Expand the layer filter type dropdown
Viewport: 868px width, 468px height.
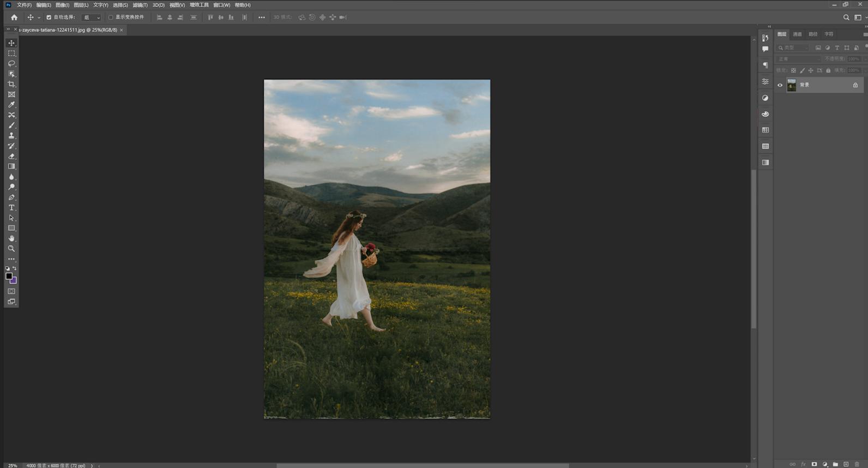(794, 48)
